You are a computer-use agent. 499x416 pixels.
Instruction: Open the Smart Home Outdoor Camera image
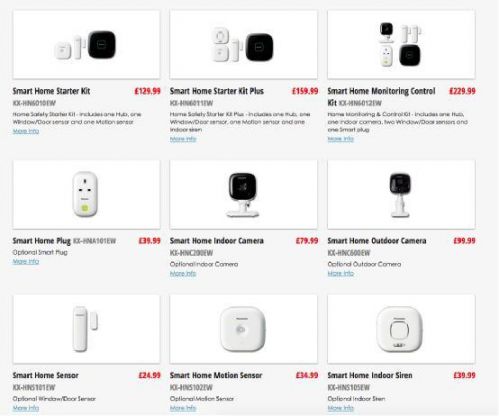(x=401, y=194)
